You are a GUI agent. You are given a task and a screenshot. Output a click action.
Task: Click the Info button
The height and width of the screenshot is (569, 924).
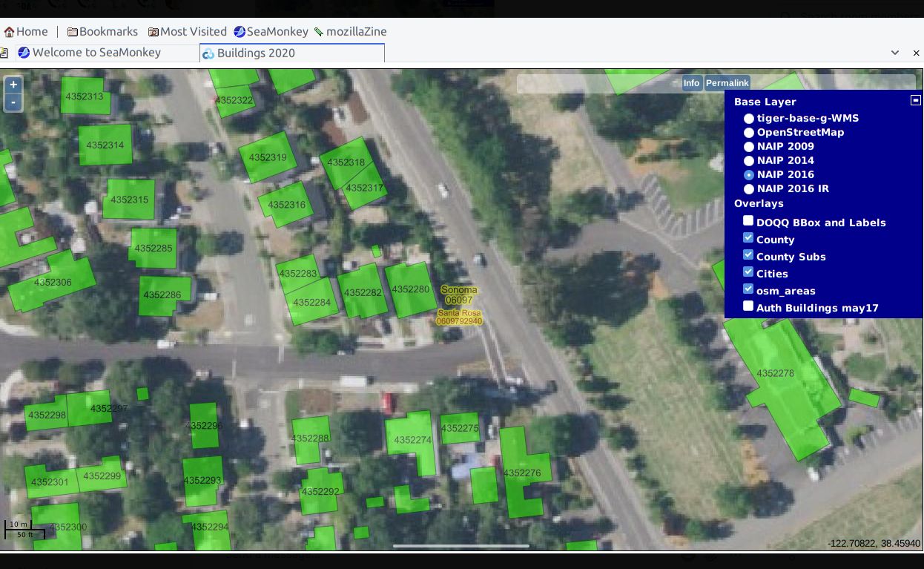[691, 83]
